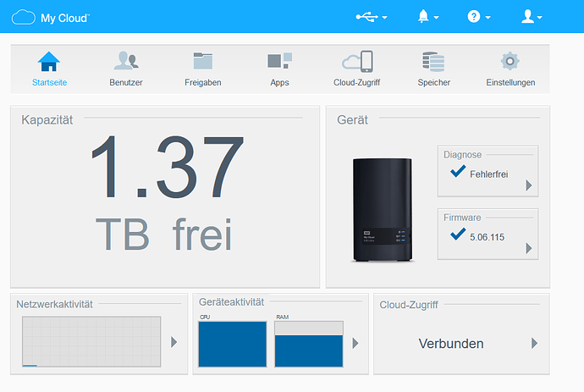
Task: Click the Apps tiles icon
Action: tap(279, 61)
